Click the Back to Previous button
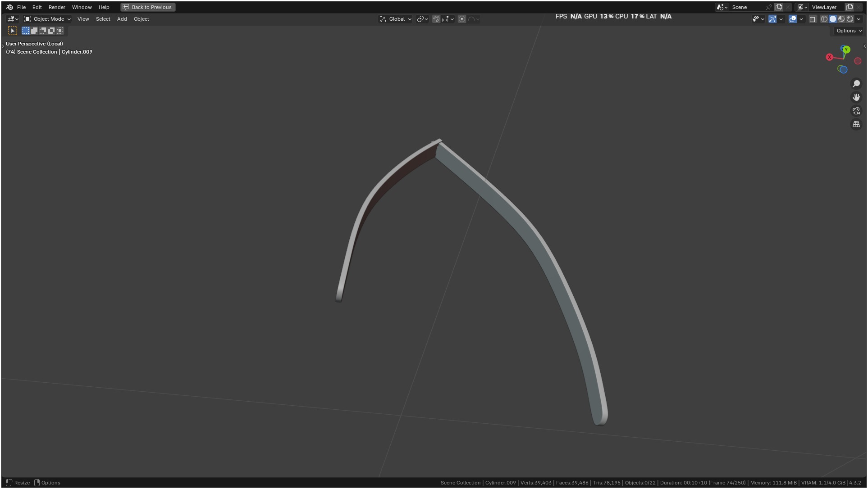This screenshot has height=489, width=868. (x=148, y=7)
